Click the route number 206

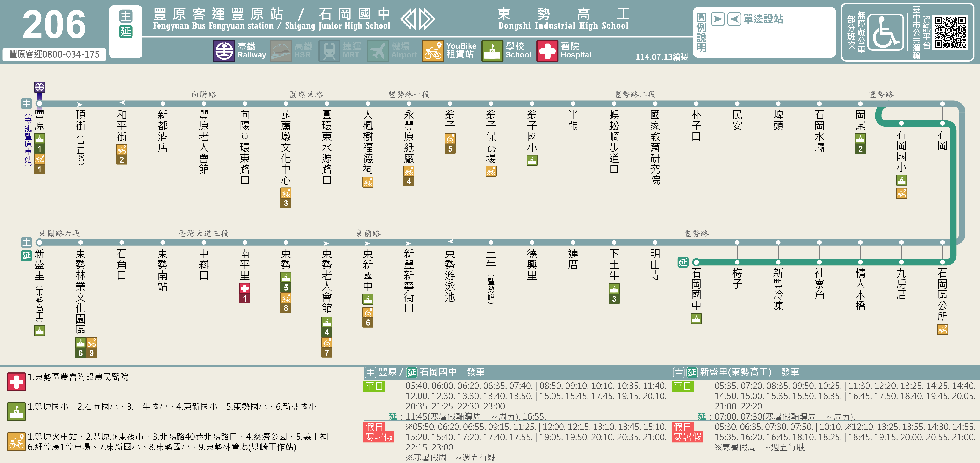tap(54, 24)
